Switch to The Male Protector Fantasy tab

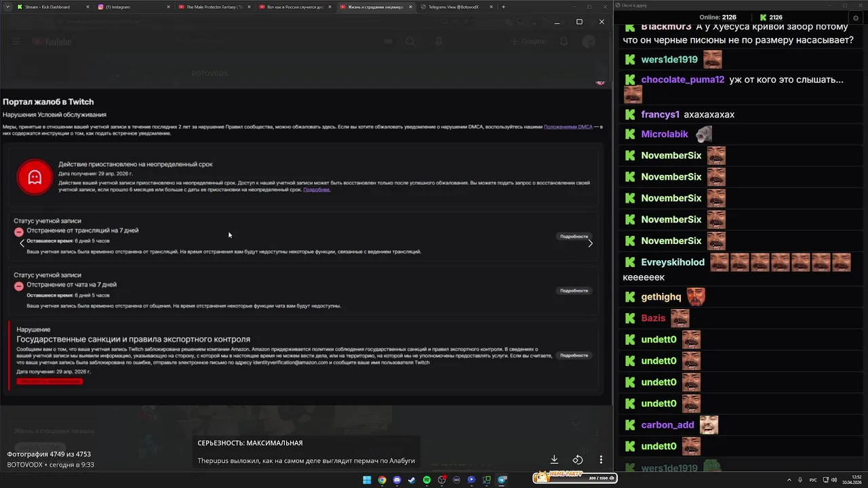coord(213,7)
